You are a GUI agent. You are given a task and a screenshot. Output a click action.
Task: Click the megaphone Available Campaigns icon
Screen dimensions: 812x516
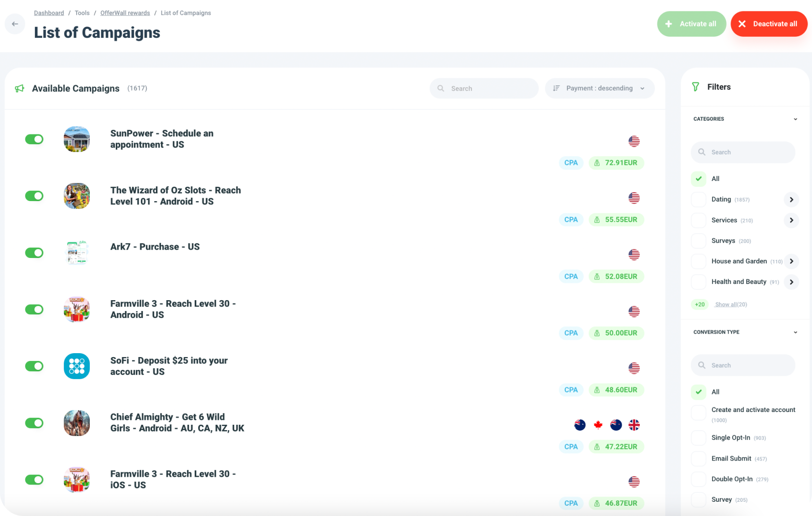click(20, 88)
